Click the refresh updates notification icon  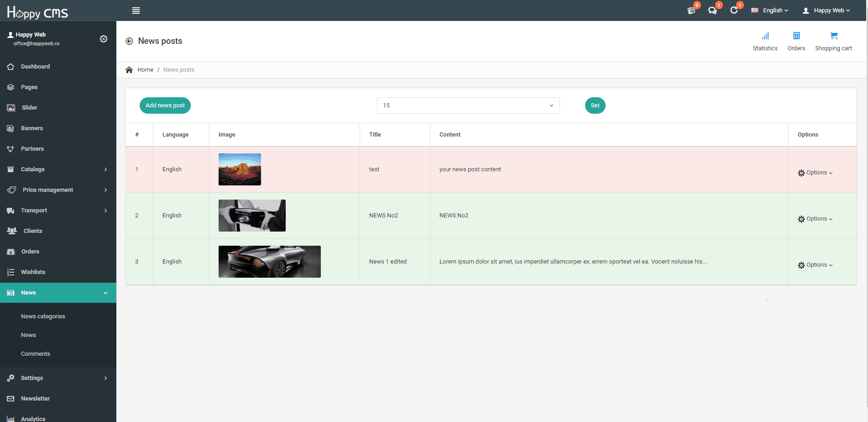[x=734, y=11]
